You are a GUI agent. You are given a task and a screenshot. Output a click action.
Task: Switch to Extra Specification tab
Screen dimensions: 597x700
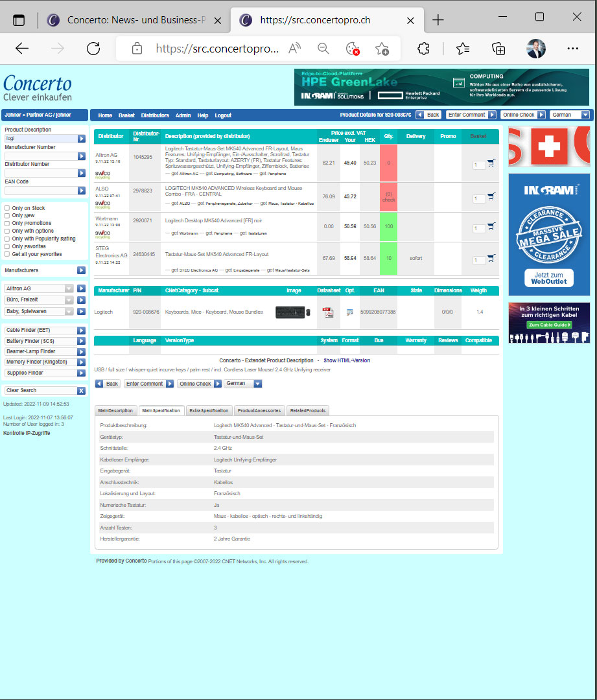(x=209, y=411)
